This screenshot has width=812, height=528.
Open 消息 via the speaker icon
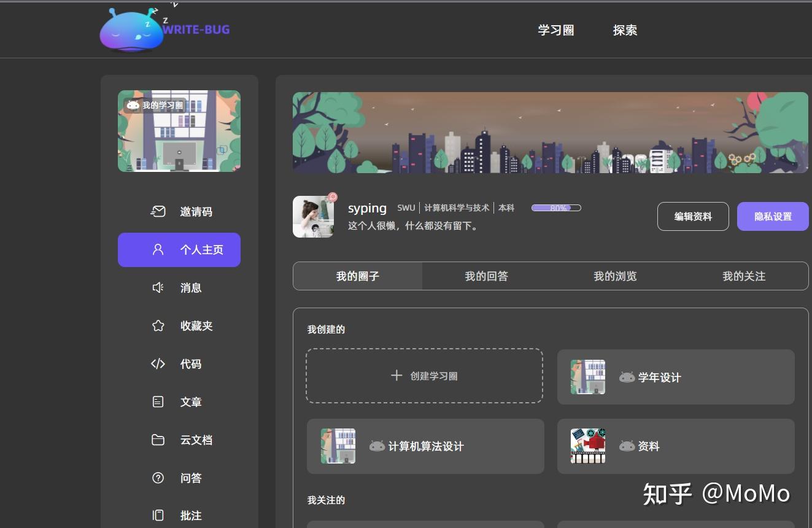pos(158,287)
